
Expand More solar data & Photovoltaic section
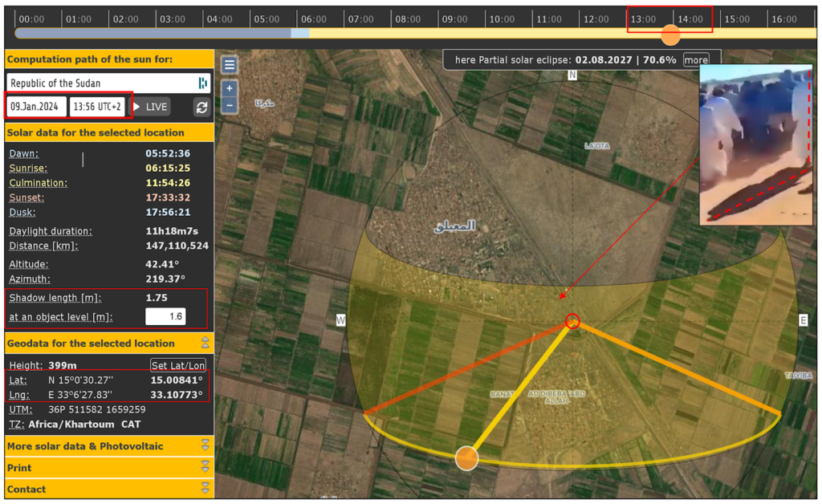point(205,445)
